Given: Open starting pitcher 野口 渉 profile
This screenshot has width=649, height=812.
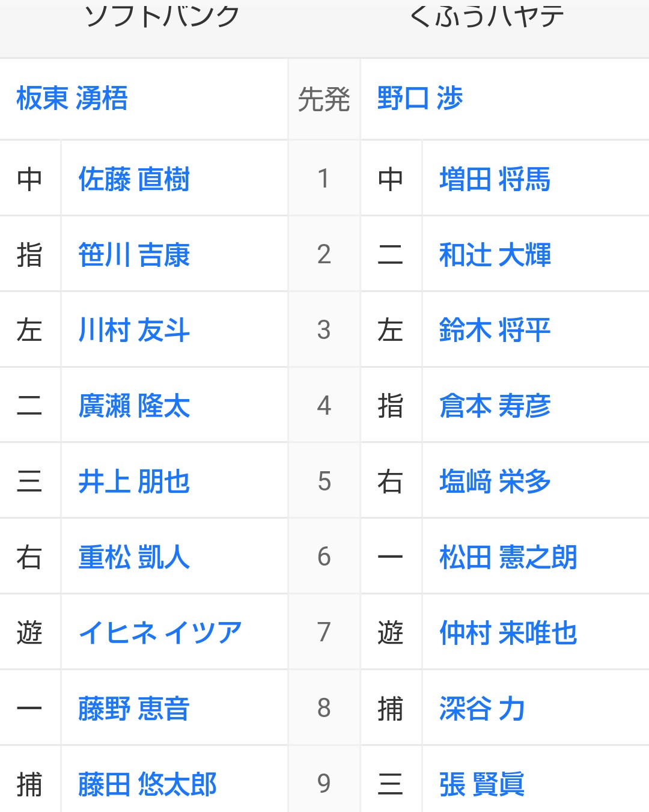Looking at the screenshot, I should pyautogui.click(x=420, y=99).
